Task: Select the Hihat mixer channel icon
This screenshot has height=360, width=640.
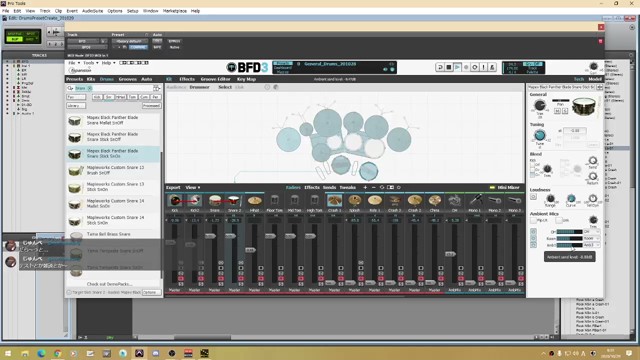Action: (254, 200)
